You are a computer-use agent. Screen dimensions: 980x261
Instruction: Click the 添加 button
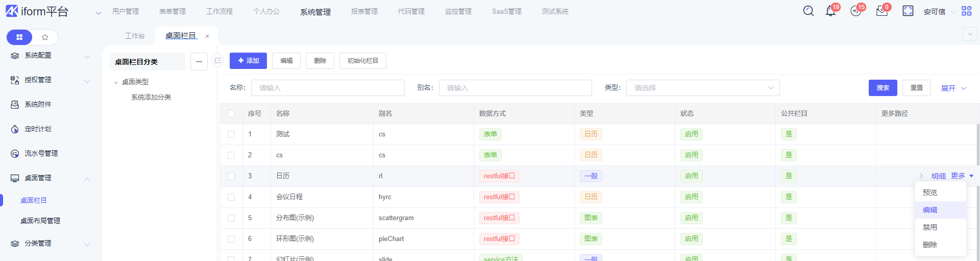click(x=248, y=61)
